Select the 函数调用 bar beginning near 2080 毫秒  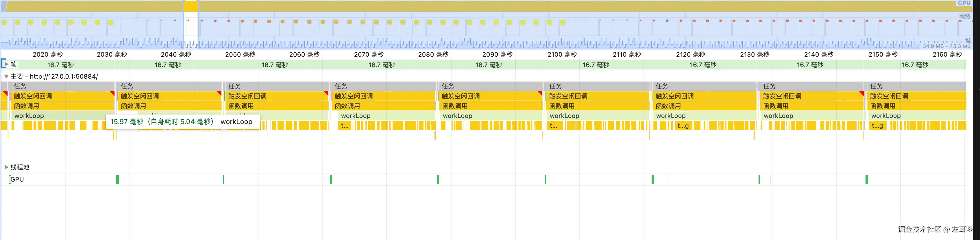[491, 106]
